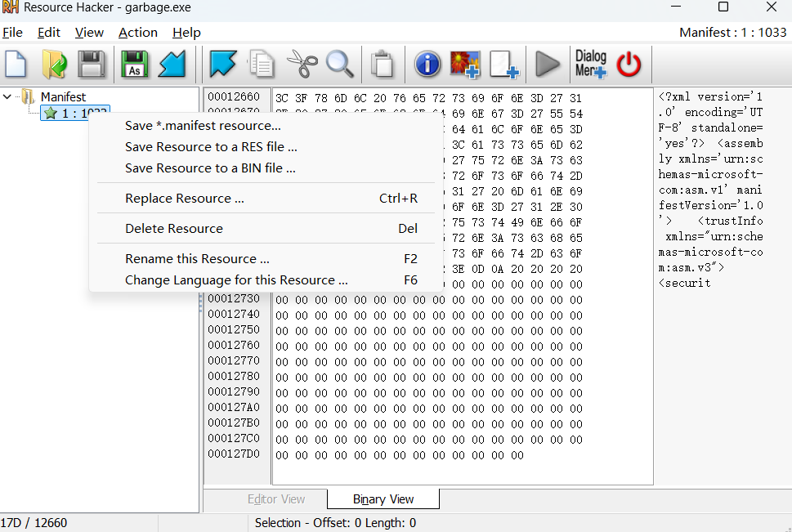
Task: Click the Manifest folder icon in tree
Action: pos(28,96)
